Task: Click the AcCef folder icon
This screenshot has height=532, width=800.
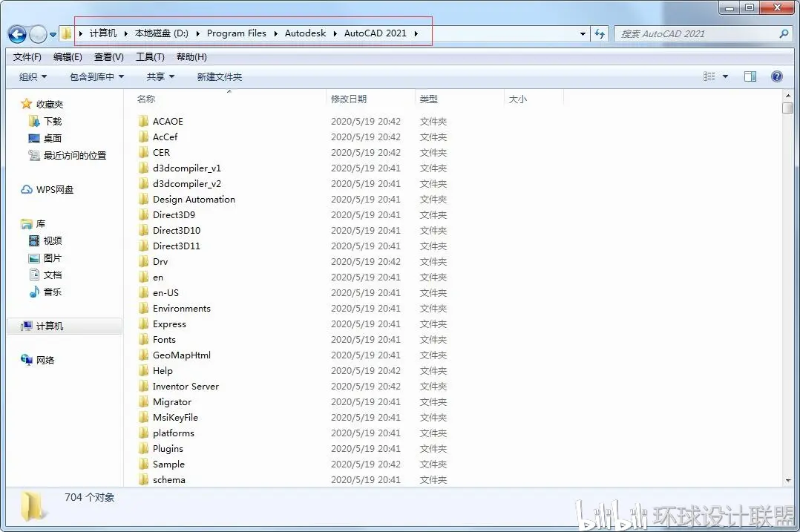Action: (x=143, y=137)
